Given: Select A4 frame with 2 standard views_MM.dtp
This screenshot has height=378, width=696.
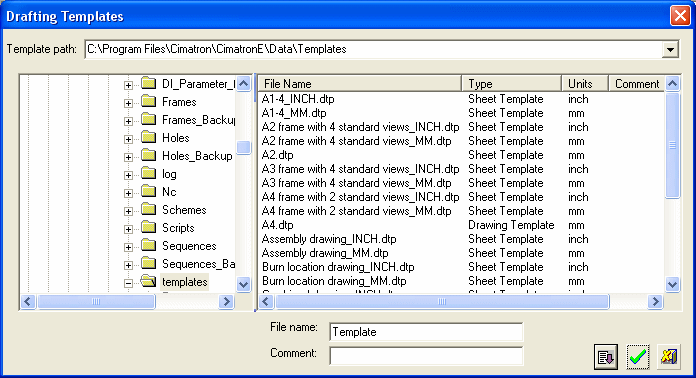Looking at the screenshot, I should tap(356, 211).
